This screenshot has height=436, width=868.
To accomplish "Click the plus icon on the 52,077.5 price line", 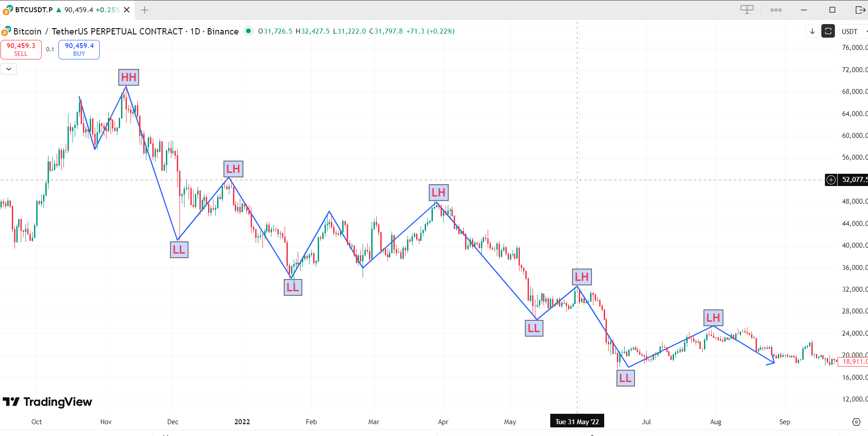I will point(830,180).
